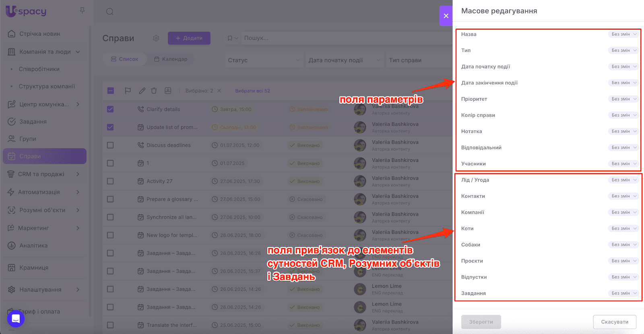Switch to Календар view tab
The height and width of the screenshot is (334, 644).
pos(171,59)
